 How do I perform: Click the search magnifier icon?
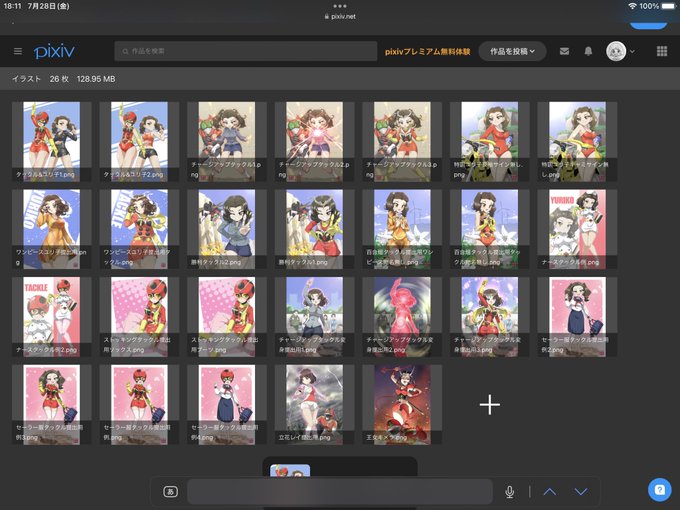point(125,51)
